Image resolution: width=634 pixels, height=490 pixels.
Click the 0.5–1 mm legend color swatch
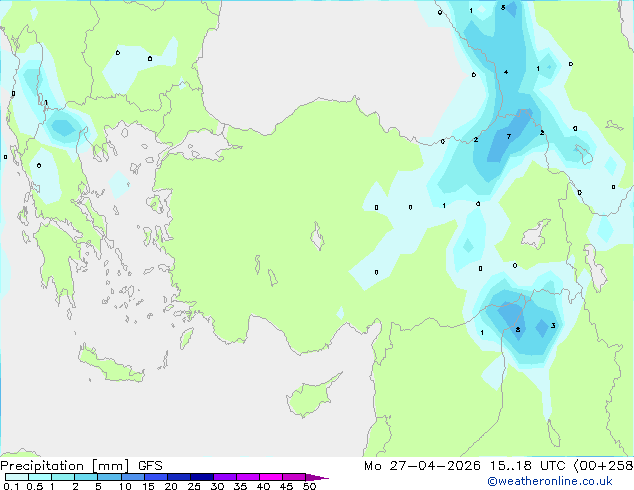tap(40, 477)
